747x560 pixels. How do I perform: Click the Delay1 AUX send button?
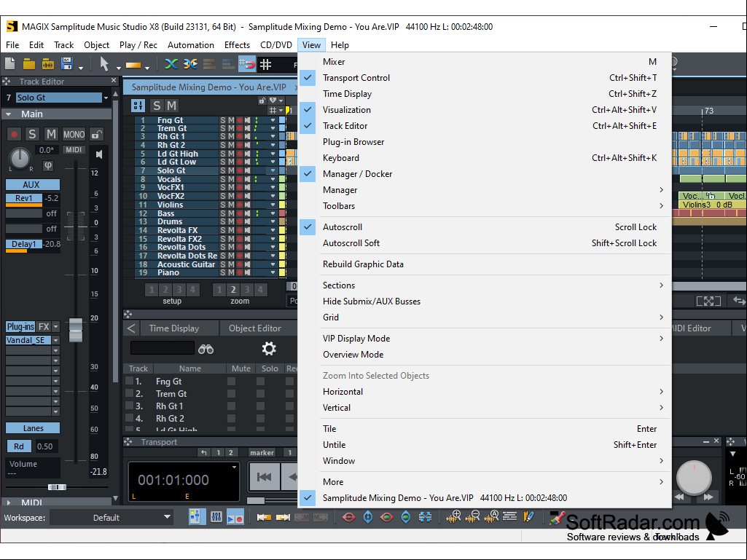tap(24, 244)
